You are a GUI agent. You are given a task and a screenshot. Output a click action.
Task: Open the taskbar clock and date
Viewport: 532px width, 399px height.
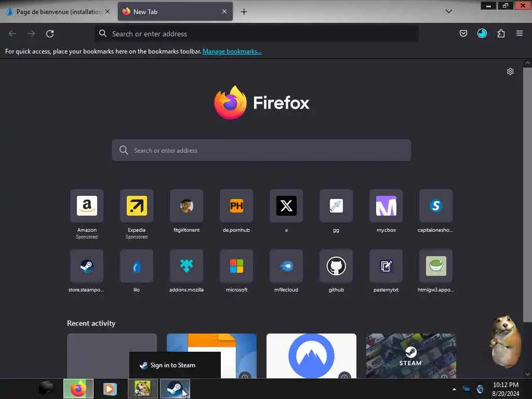[x=506, y=389]
